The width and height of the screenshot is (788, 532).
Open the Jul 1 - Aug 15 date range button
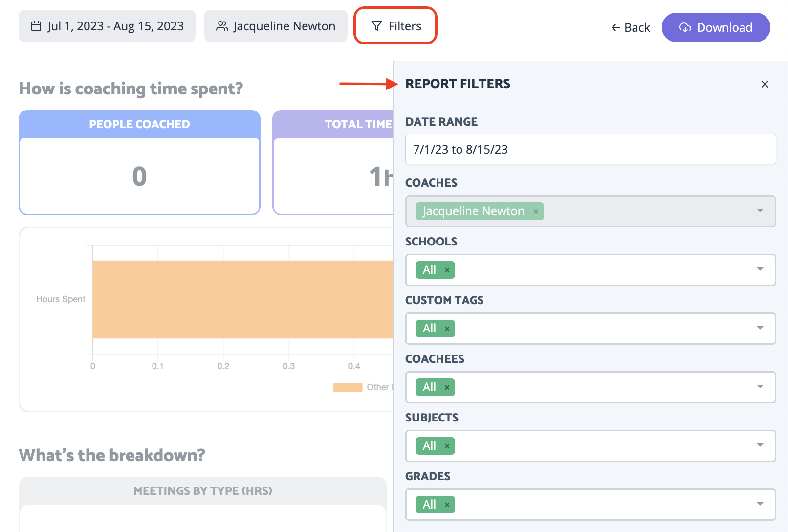pyautogui.click(x=107, y=26)
